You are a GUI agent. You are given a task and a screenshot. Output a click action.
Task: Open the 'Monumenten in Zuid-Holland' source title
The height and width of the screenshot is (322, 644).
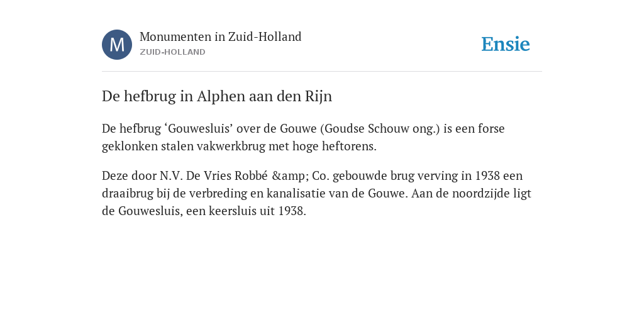pos(221,36)
